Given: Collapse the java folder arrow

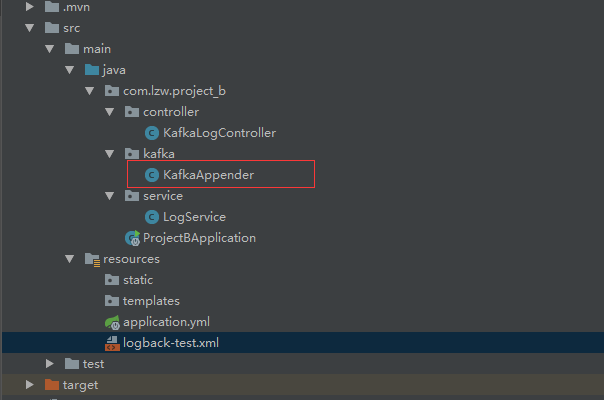Looking at the screenshot, I should tap(70, 70).
